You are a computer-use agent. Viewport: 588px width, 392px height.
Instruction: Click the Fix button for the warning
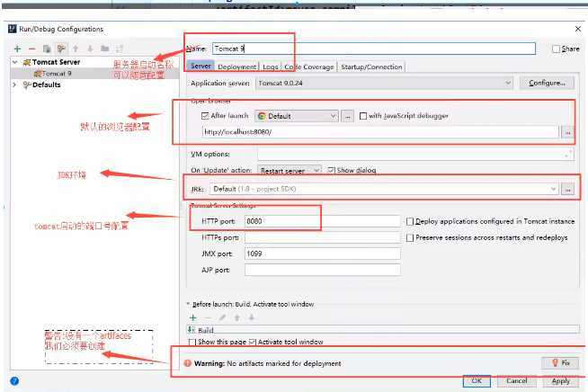560,362
